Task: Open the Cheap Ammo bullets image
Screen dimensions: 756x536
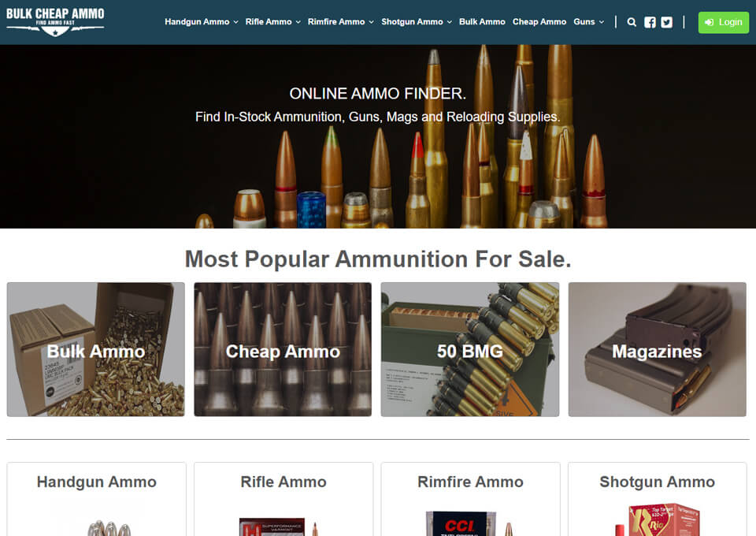Action: point(282,349)
